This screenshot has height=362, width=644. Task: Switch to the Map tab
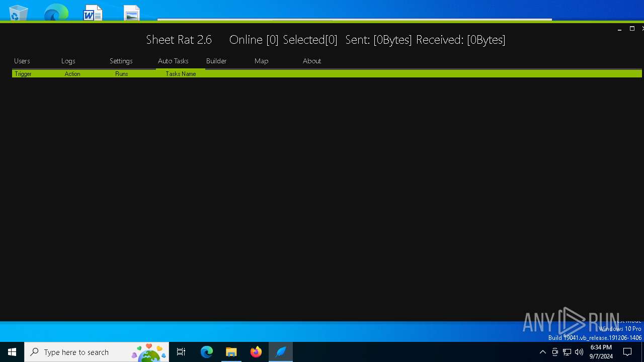(x=262, y=61)
